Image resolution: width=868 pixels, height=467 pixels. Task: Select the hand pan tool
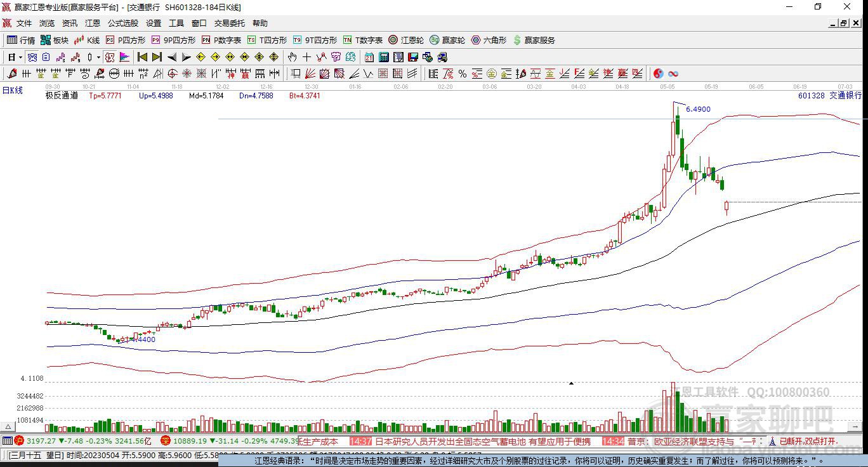click(x=292, y=57)
